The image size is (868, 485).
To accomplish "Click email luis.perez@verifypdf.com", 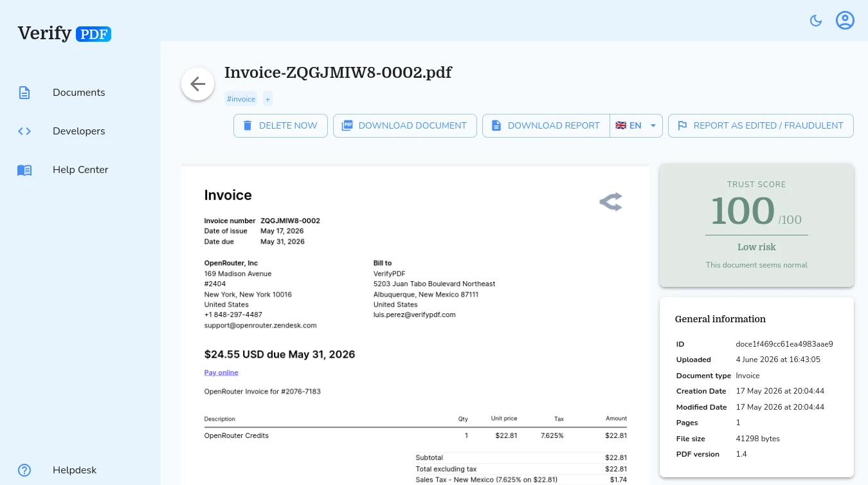I will click(x=415, y=315).
